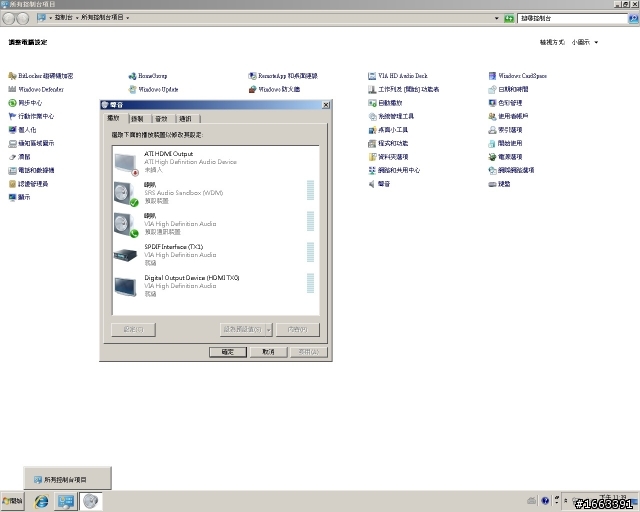
Task: Click 設定 (Configure) button in Sound dialog
Action: [x=133, y=329]
